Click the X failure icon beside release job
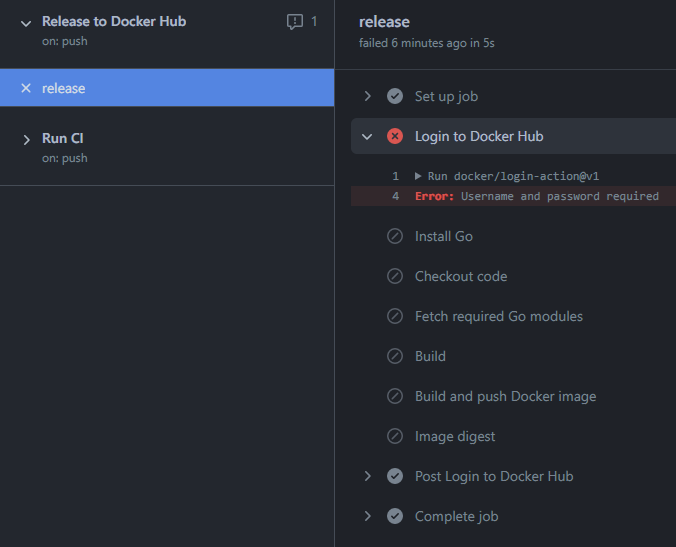 click(26, 88)
